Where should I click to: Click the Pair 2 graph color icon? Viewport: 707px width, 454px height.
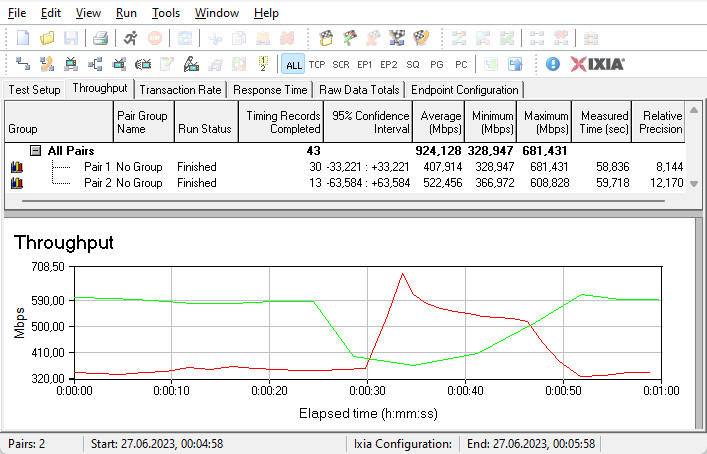[x=17, y=183]
